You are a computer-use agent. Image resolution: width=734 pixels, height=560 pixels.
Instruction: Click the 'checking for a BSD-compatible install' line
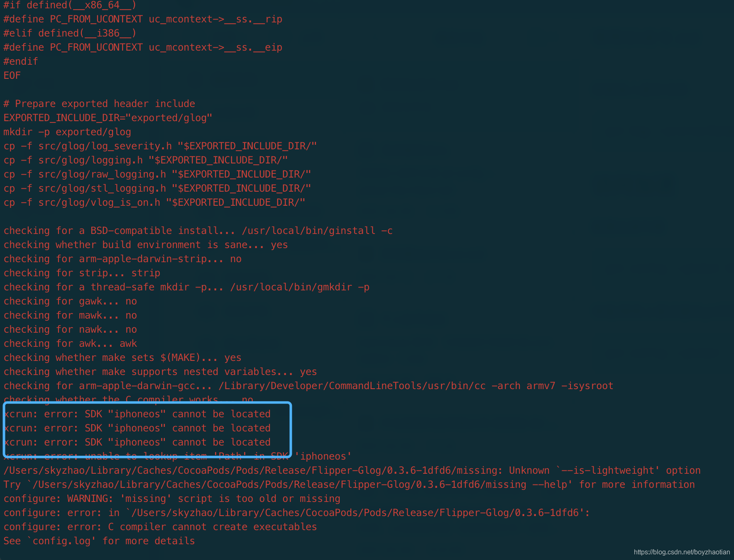(x=198, y=231)
